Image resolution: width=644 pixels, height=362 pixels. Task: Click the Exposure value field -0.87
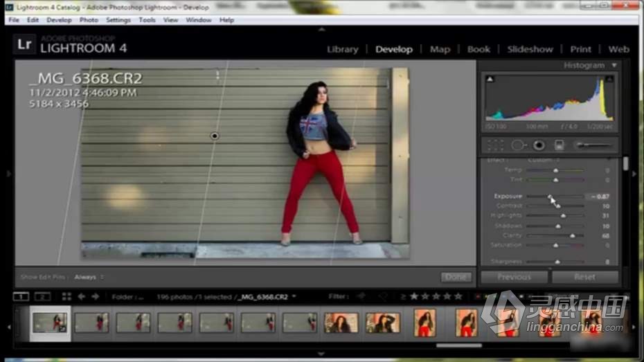[x=600, y=197]
